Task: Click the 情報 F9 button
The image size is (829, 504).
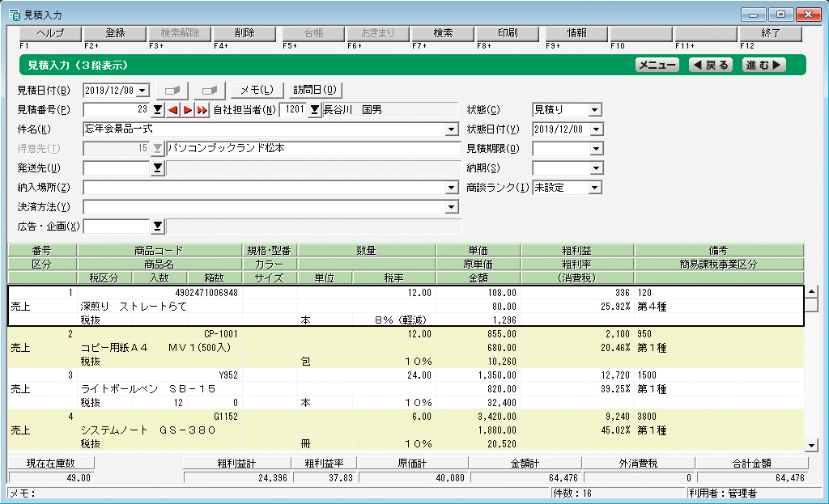Action: tap(576, 33)
